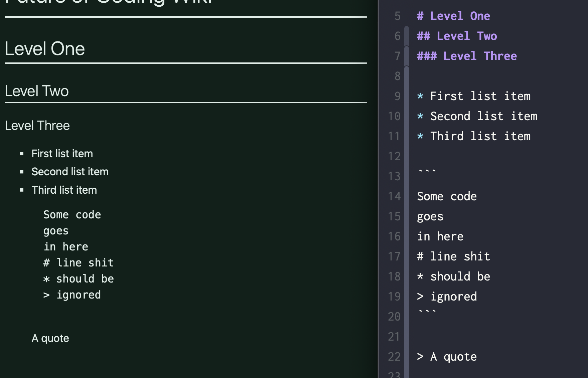Click the 'Level Two' heading in preview
This screenshot has width=588, height=378.
click(37, 91)
